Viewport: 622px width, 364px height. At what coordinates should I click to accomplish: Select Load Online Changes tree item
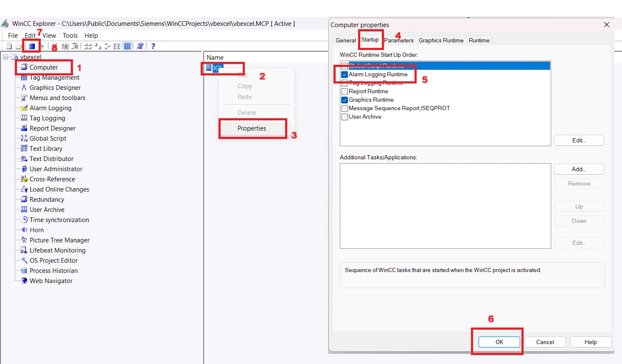coord(59,189)
